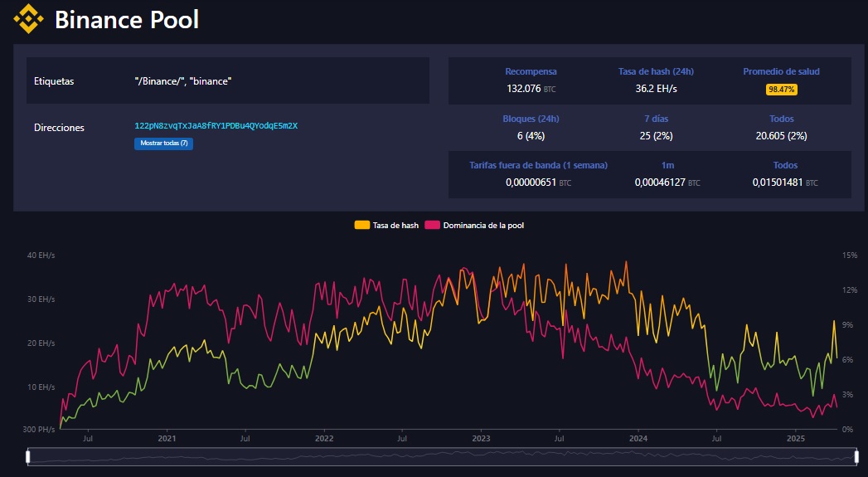
Task: Grab the left handle of the chart range slider
Action: (x=28, y=456)
